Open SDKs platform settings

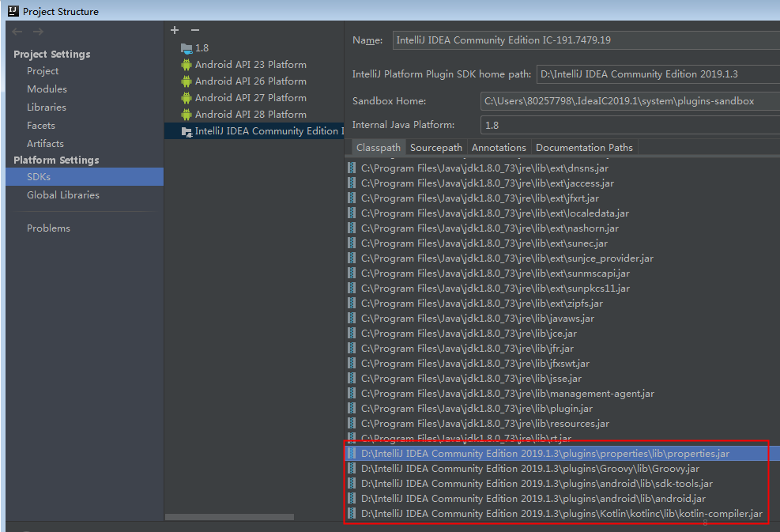point(85,176)
